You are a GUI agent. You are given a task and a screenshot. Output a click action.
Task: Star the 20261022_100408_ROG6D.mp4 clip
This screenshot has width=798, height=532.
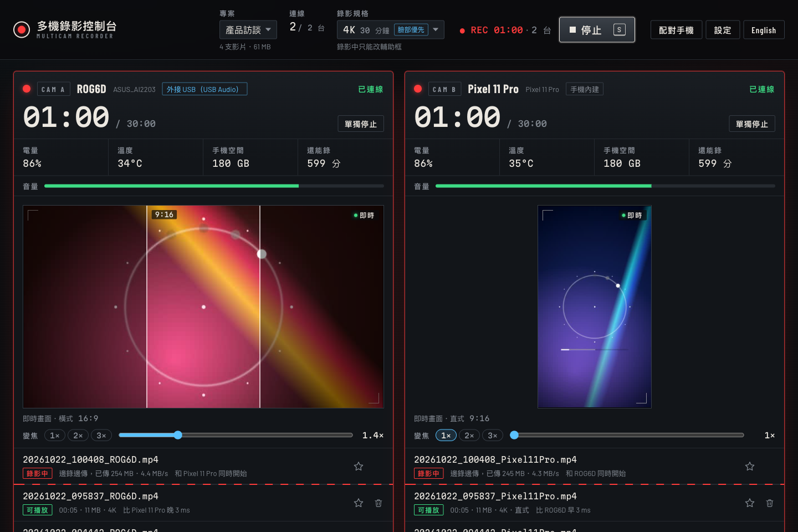coord(359,467)
